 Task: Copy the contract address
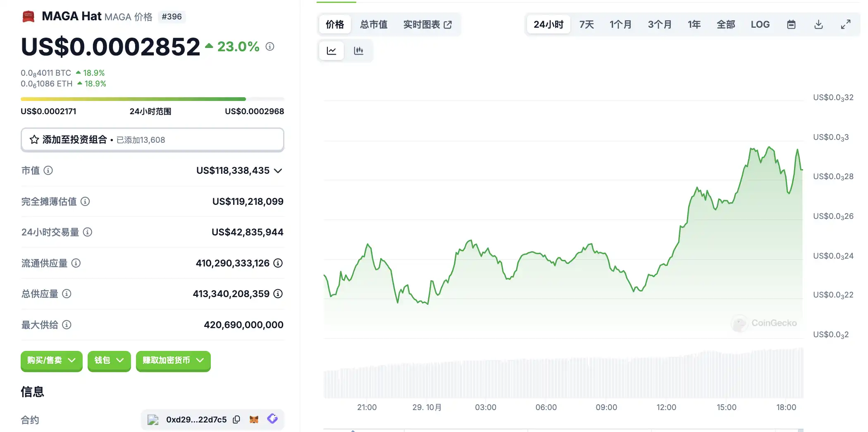[x=236, y=420]
